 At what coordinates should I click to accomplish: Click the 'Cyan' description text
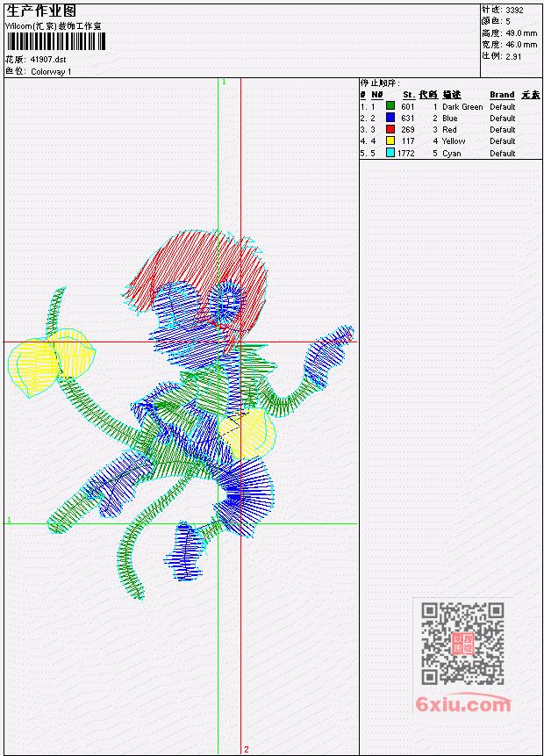click(452, 154)
